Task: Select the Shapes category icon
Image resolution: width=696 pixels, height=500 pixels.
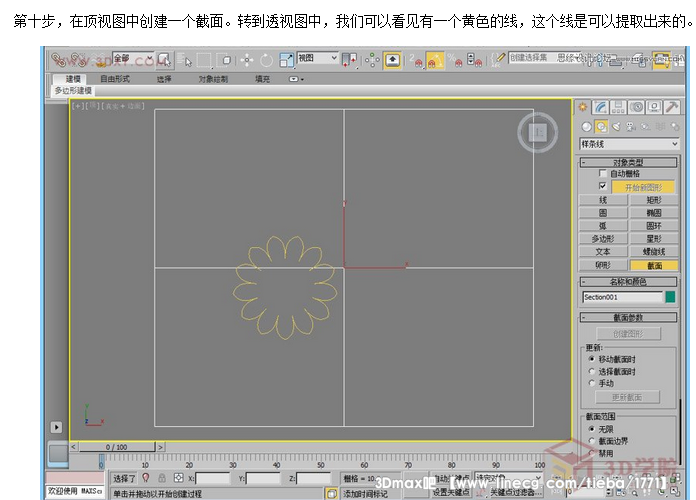Action: 601,127
